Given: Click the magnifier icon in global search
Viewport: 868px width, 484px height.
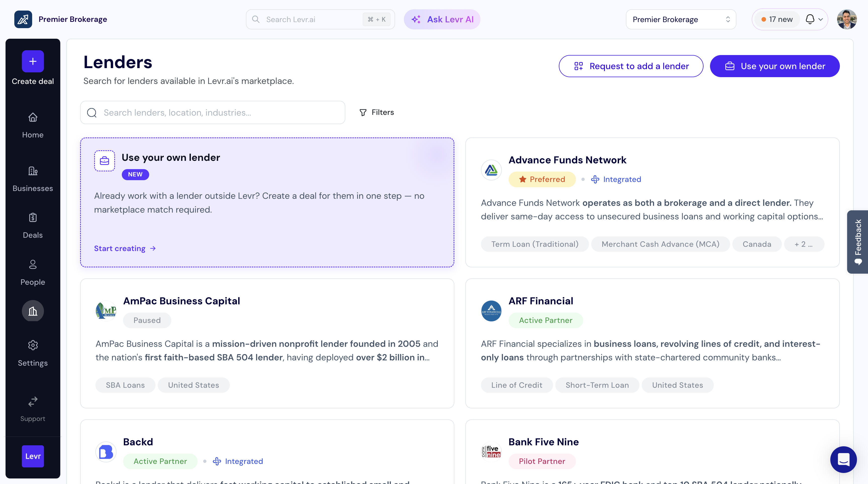Looking at the screenshot, I should coord(256,19).
